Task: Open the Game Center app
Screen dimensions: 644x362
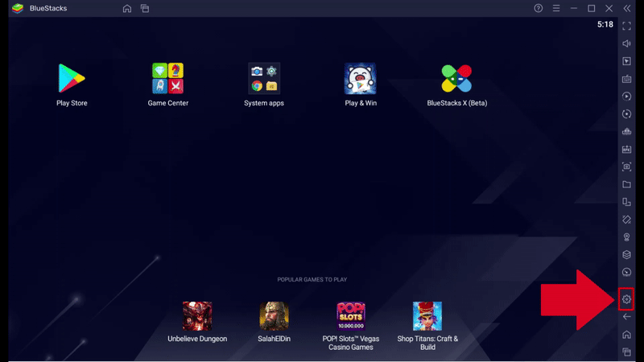Action: (167, 78)
